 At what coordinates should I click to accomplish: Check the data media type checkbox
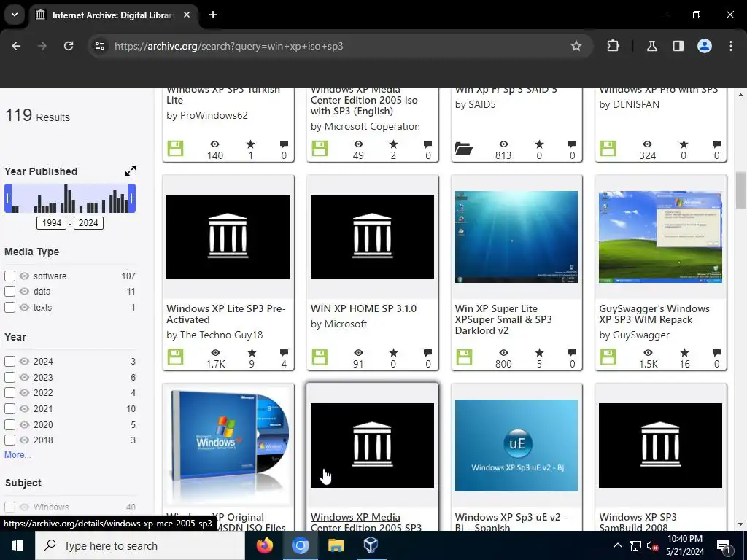[x=9, y=292]
